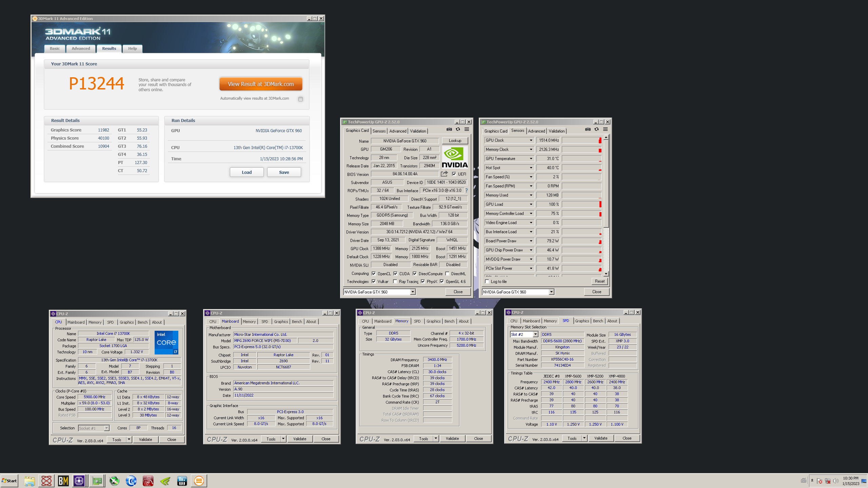Toggle DirectCompute checkbox

click(x=415, y=273)
